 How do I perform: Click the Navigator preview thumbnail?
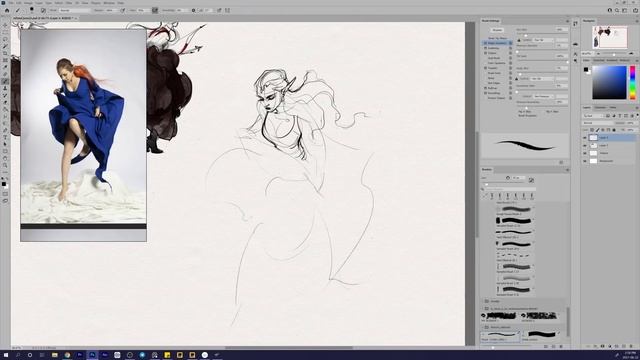pyautogui.click(x=610, y=38)
